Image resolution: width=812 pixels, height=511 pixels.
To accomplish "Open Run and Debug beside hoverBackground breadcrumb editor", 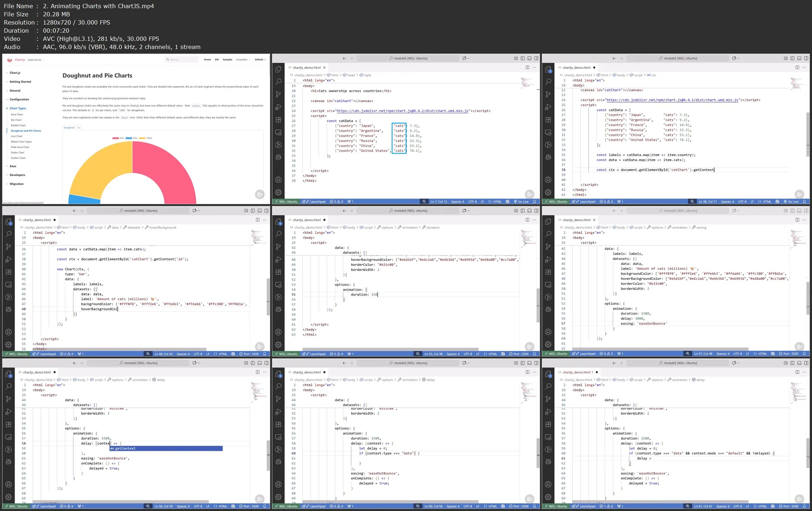I will pos(9,259).
